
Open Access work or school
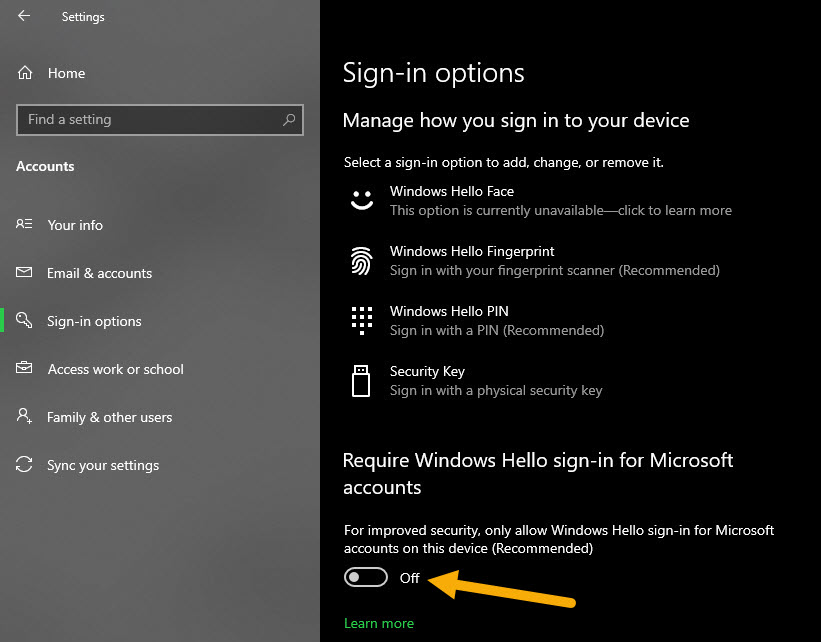click(x=116, y=369)
